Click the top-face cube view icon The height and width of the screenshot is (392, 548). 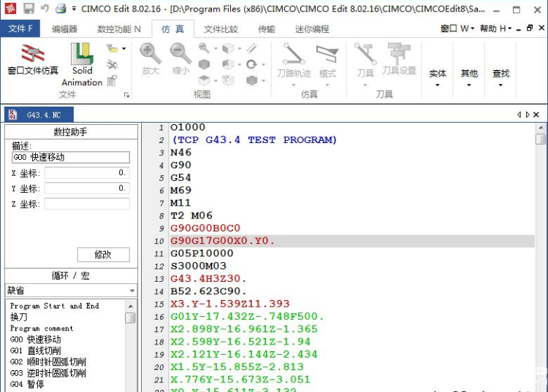point(204,80)
